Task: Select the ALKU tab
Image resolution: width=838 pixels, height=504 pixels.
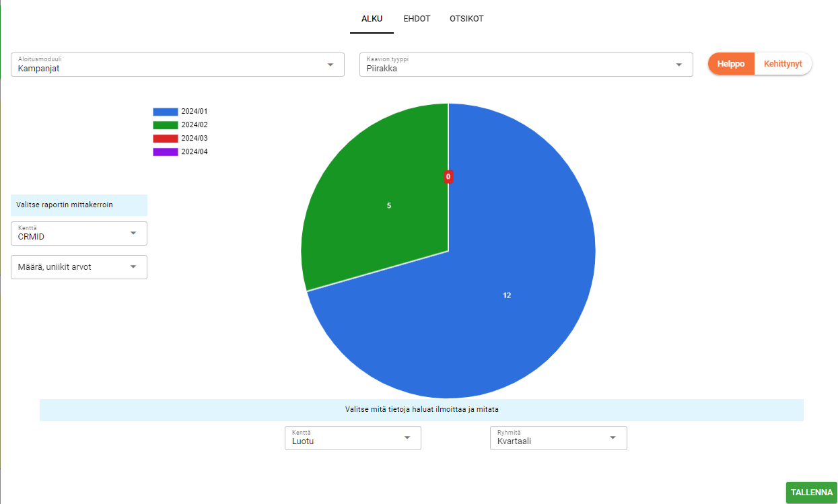Action: (x=372, y=19)
